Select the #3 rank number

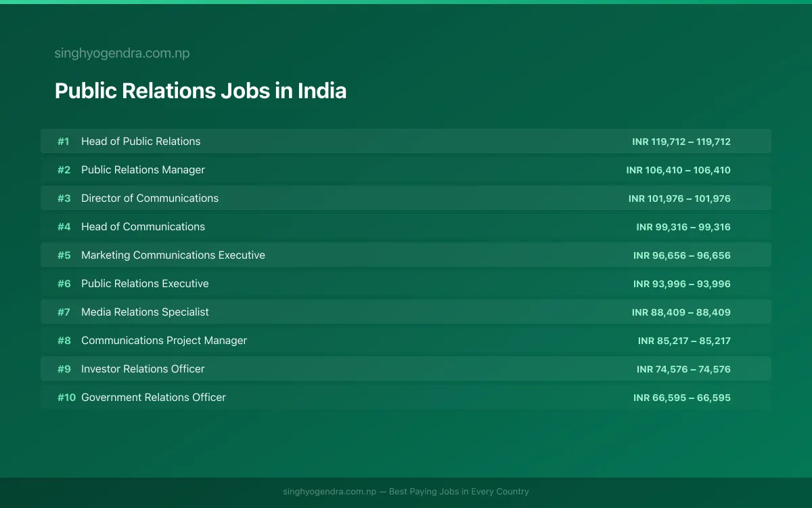[64, 198]
